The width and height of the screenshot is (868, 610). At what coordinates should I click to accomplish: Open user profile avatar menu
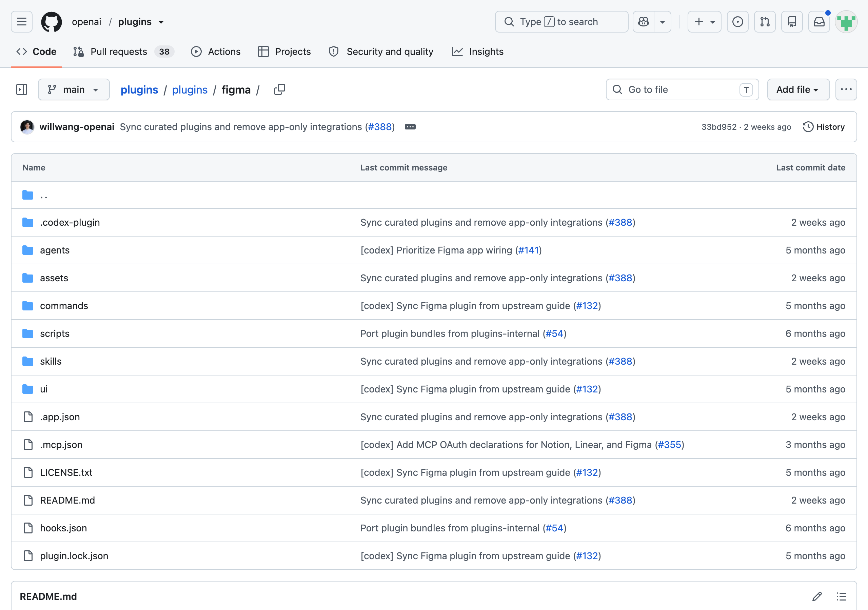(x=846, y=22)
